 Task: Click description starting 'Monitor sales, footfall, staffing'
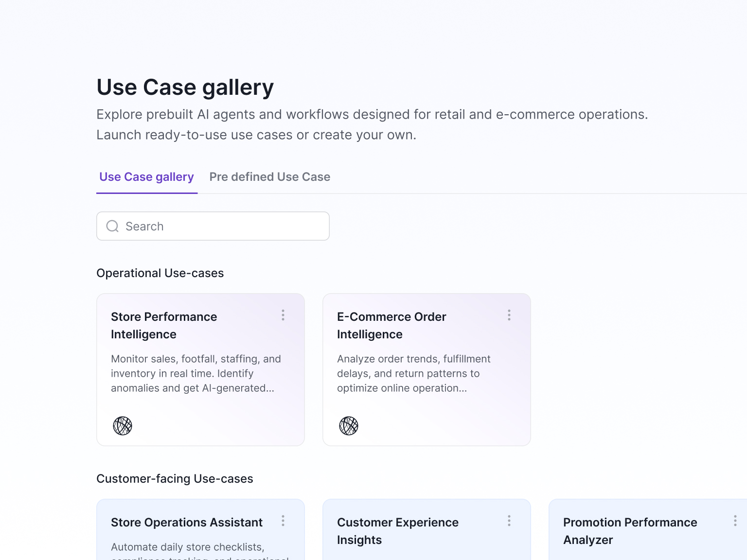[x=196, y=373]
